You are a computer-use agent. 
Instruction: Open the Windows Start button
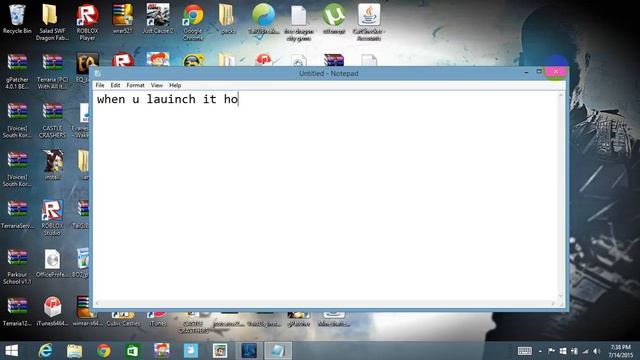click(11, 351)
